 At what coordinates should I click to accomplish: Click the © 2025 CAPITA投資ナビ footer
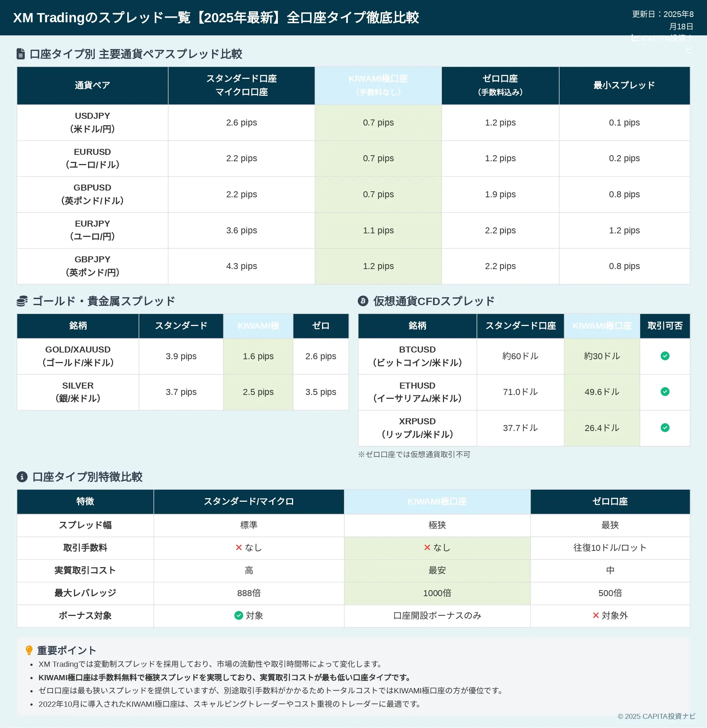[656, 716]
